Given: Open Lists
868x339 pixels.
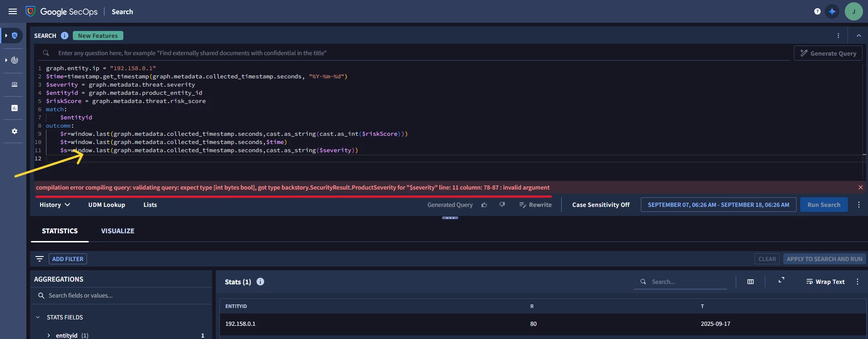Looking at the screenshot, I should [150, 205].
